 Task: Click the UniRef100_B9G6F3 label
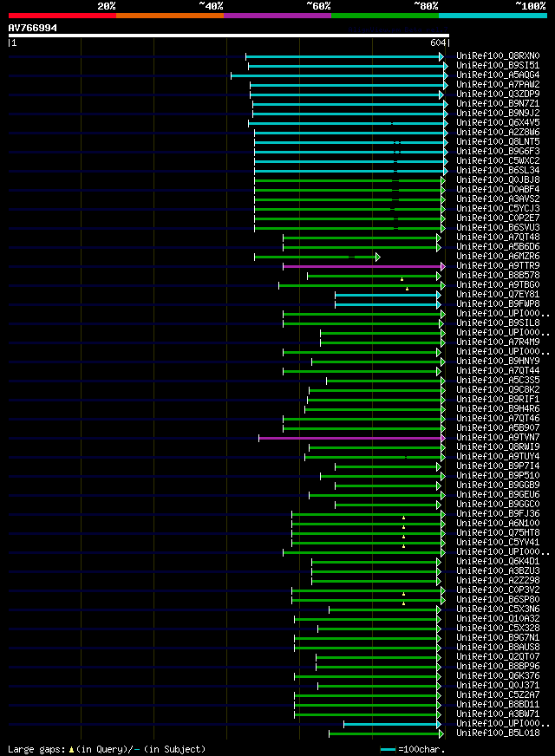tap(498, 152)
